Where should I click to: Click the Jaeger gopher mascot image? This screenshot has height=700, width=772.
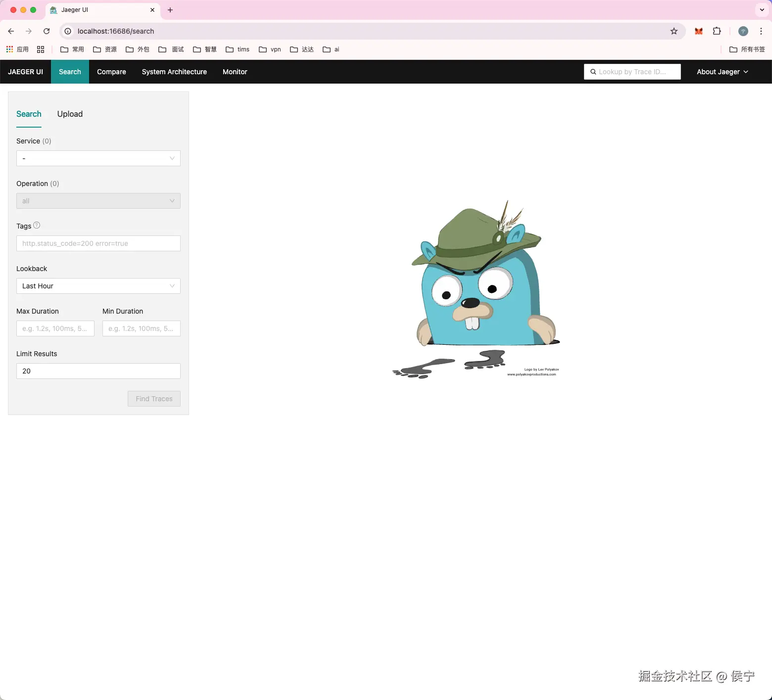point(476,289)
